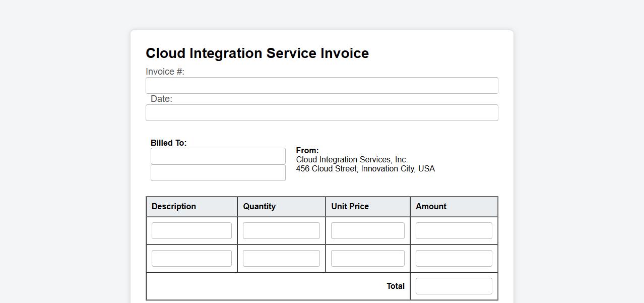
Task: Select the second Billed To field
Action: coord(218,173)
